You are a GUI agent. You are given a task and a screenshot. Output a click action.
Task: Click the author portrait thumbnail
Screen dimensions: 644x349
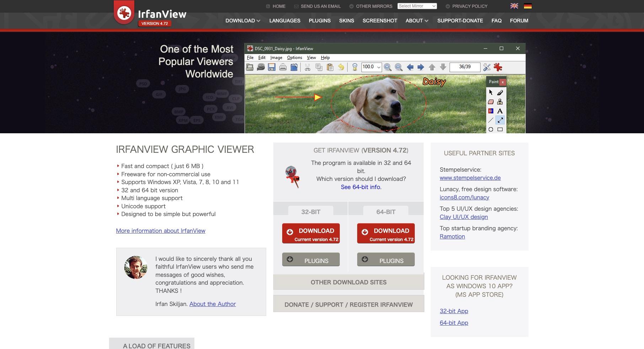(x=136, y=267)
